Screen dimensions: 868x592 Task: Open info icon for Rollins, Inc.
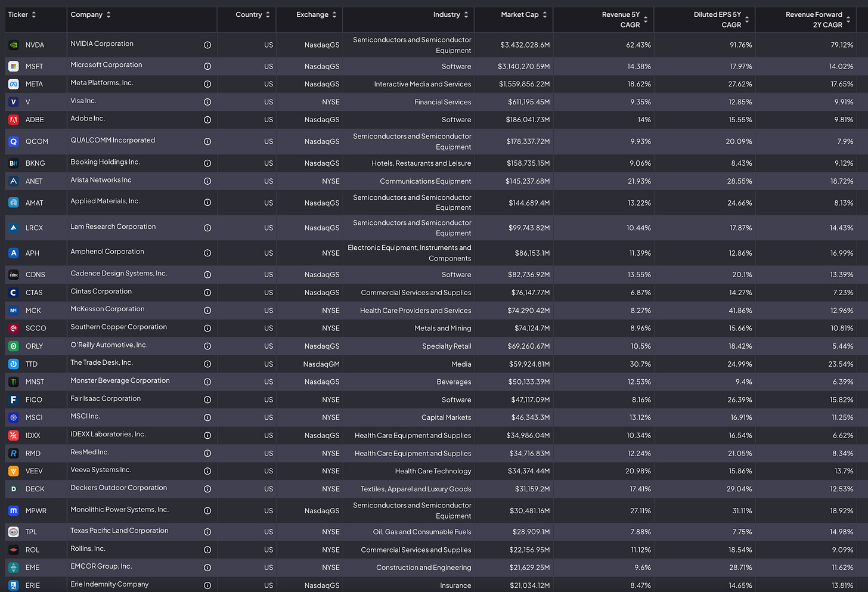point(207,550)
